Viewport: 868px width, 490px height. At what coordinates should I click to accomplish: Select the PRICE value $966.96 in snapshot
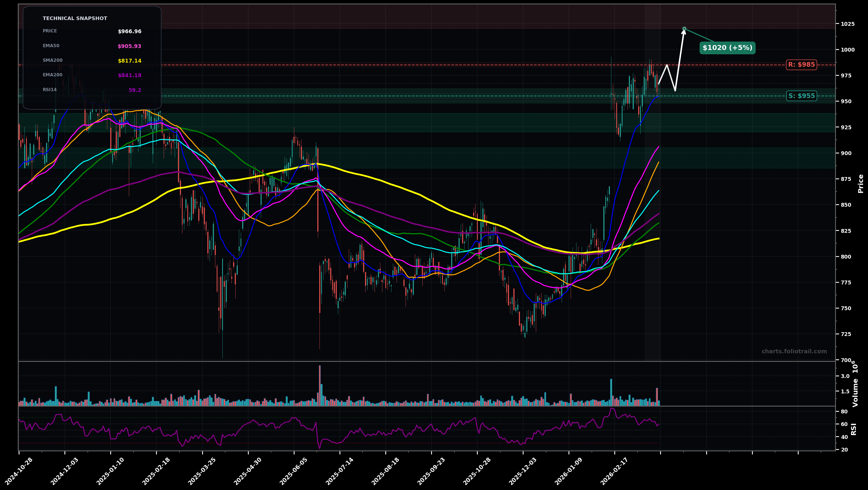129,31
